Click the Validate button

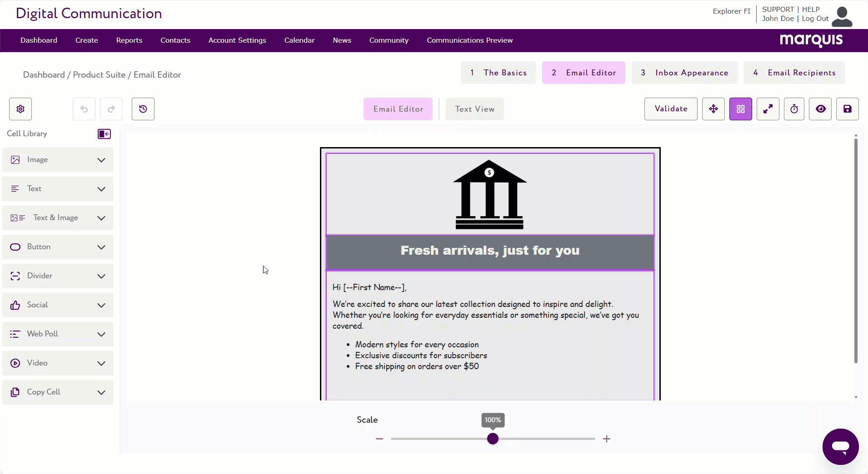671,109
